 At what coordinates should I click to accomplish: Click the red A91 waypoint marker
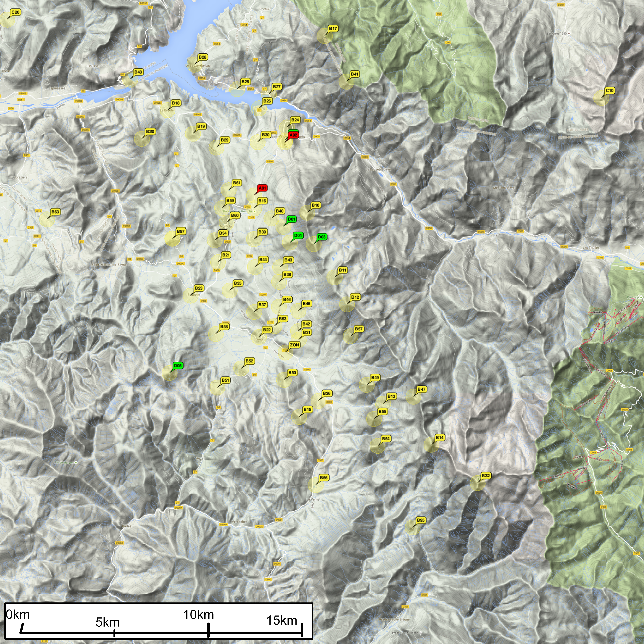click(262, 188)
